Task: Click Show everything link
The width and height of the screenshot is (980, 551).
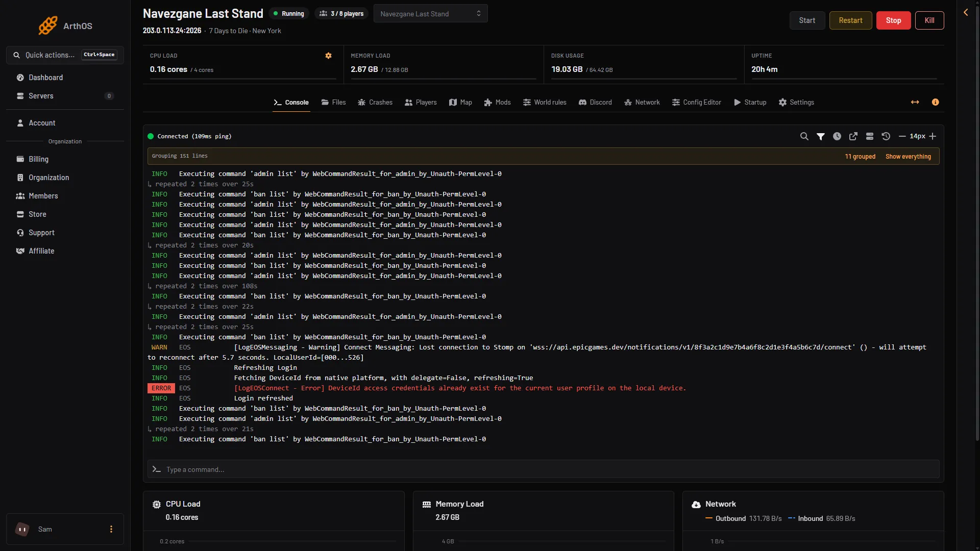Action: 908,157
